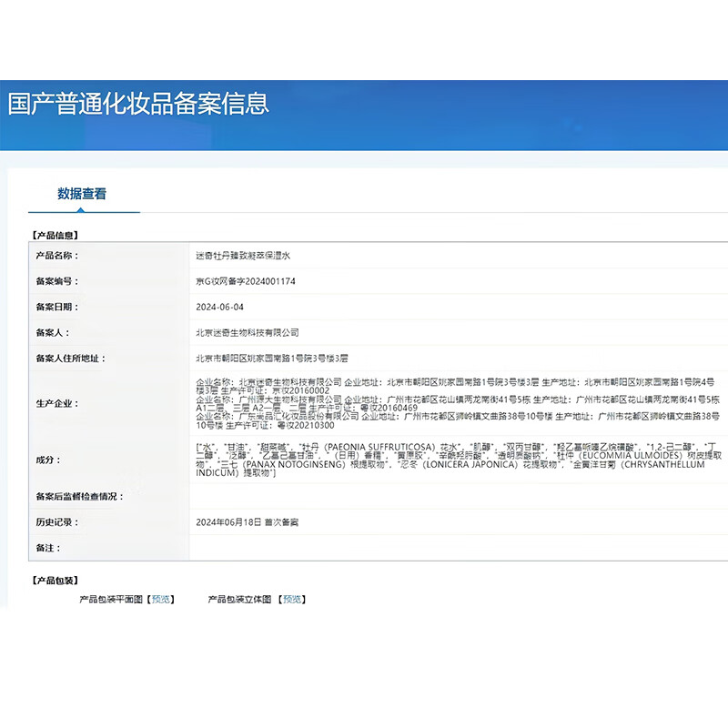Click the filing date 2024-06-04
Screen dimensions: 728x728
point(219,308)
